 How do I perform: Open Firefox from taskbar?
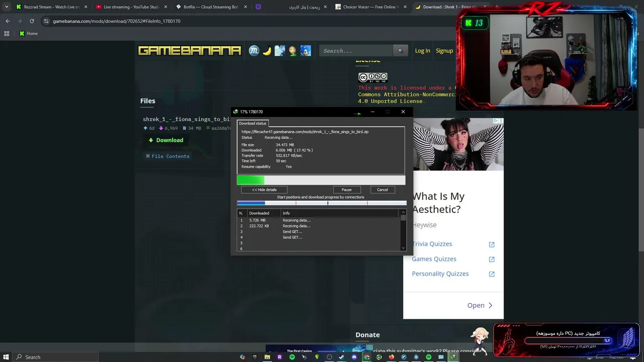[x=391, y=357]
